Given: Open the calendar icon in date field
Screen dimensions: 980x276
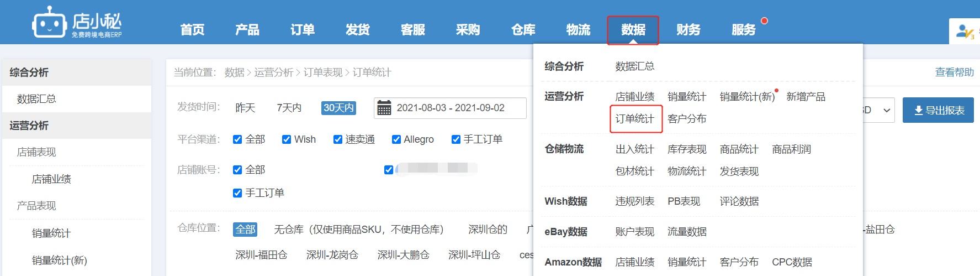Looking at the screenshot, I should point(384,108).
